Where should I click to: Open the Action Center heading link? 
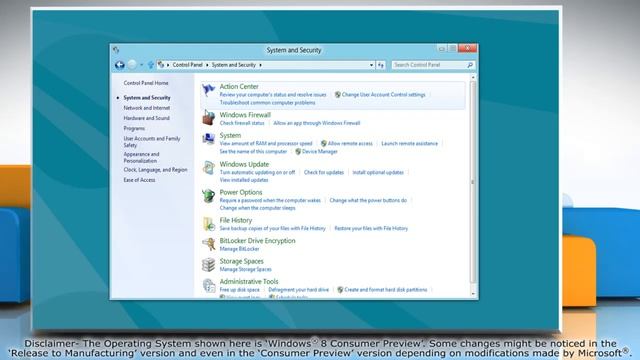239,87
